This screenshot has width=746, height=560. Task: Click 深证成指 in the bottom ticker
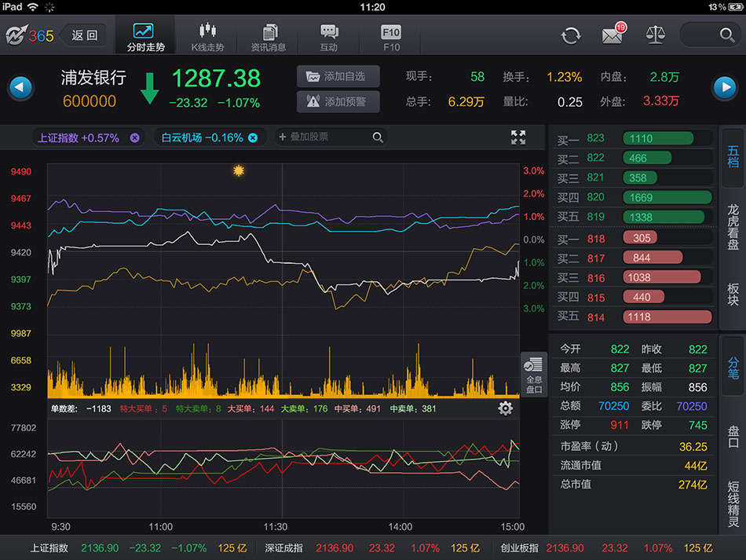(x=284, y=548)
